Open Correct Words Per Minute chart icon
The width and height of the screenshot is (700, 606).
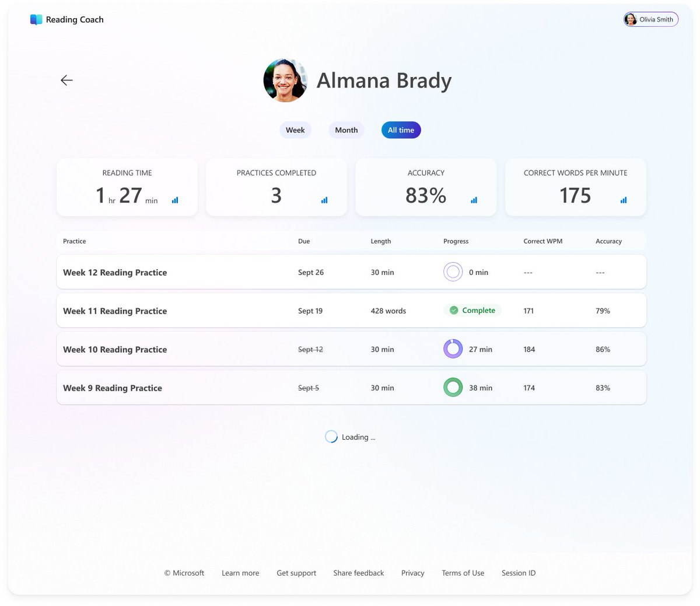pyautogui.click(x=624, y=200)
